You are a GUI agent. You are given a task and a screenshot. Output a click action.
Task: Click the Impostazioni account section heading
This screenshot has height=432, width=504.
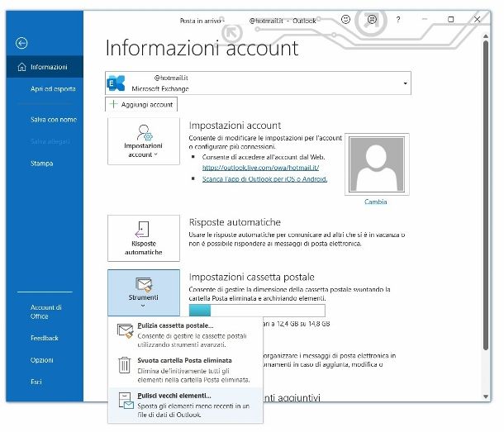[x=235, y=126]
